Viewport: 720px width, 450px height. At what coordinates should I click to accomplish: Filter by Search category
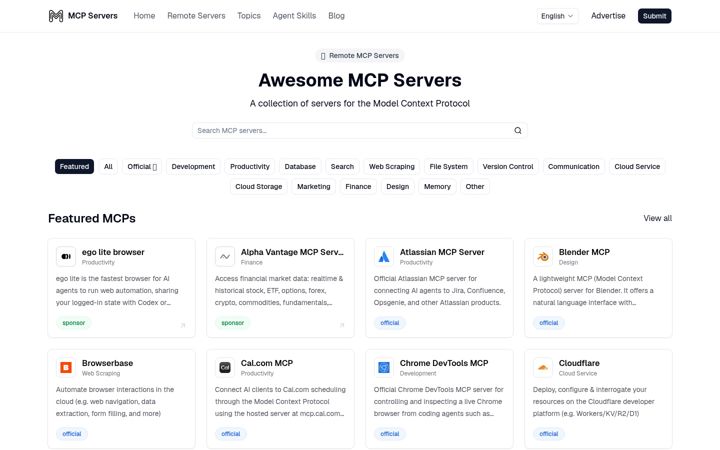(x=342, y=166)
